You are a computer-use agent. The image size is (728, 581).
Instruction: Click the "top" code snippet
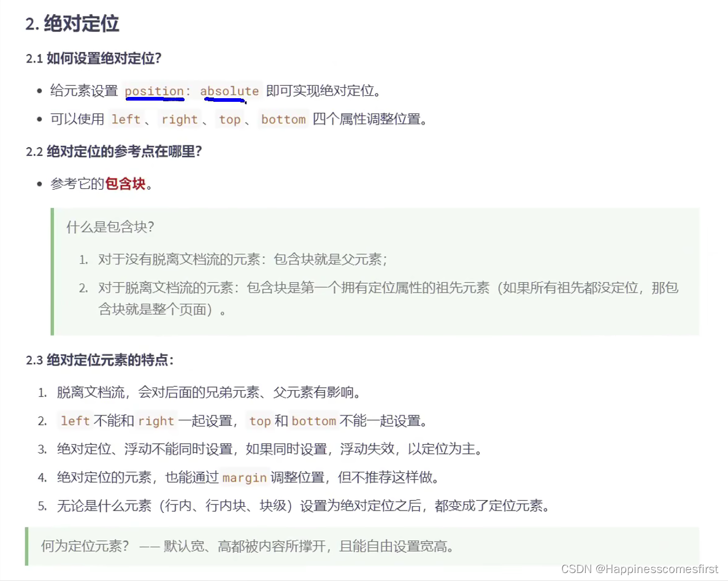229,120
